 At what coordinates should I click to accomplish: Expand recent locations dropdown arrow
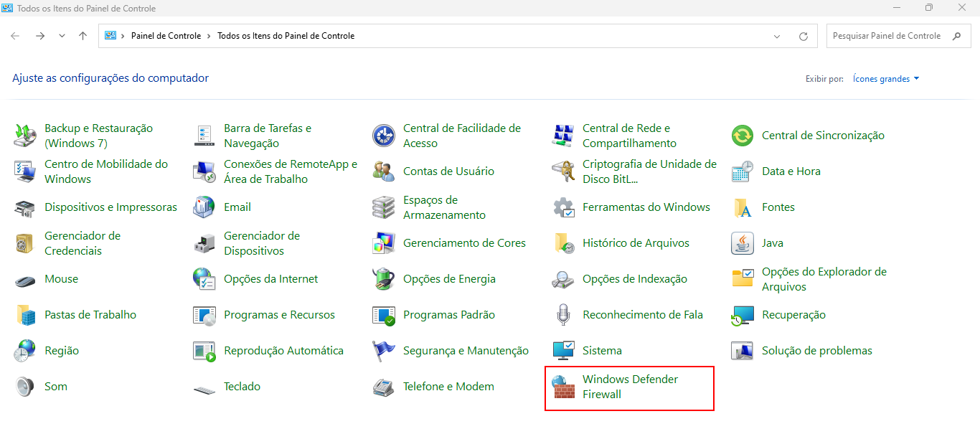point(62,36)
